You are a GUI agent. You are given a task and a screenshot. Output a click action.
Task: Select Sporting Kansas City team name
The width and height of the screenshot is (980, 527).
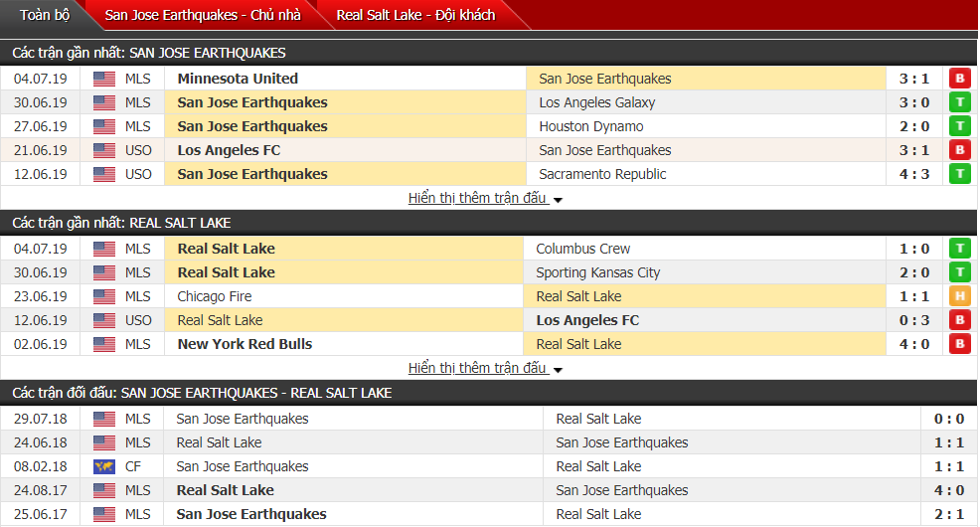pyautogui.click(x=598, y=272)
